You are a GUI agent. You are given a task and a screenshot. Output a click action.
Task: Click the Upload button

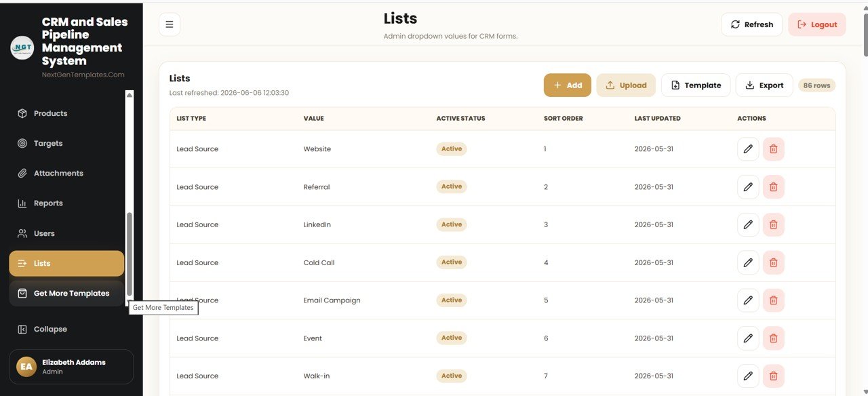(x=626, y=85)
